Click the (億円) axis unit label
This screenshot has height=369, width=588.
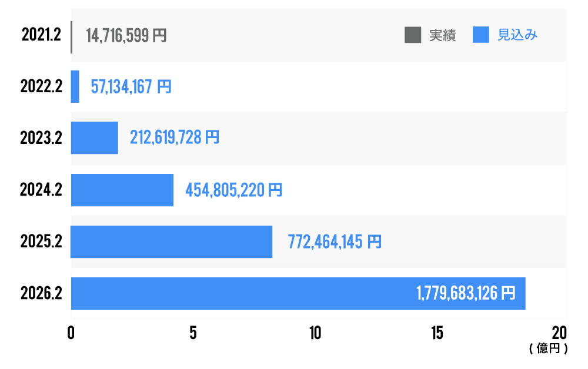[x=548, y=349]
